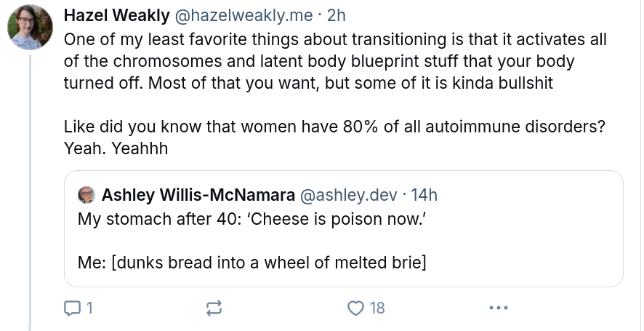The width and height of the screenshot is (644, 331).
Task: Click the reply count number 1
Action: [89, 308]
